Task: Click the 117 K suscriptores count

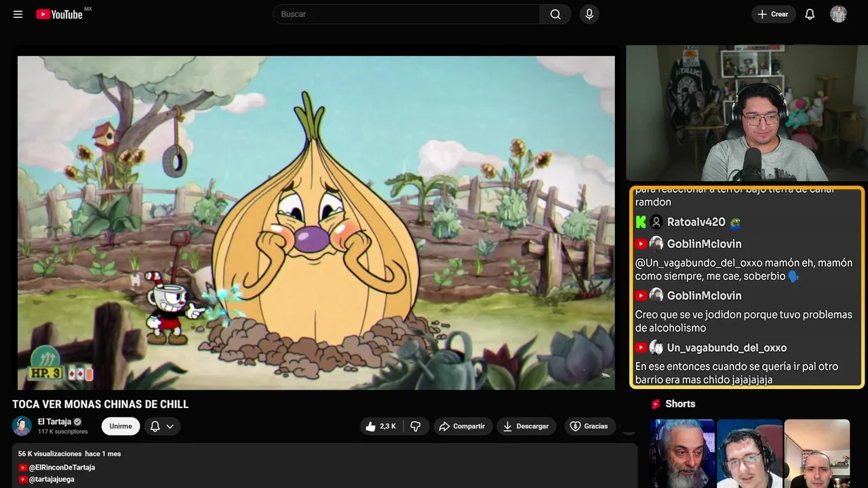Action: click(62, 432)
